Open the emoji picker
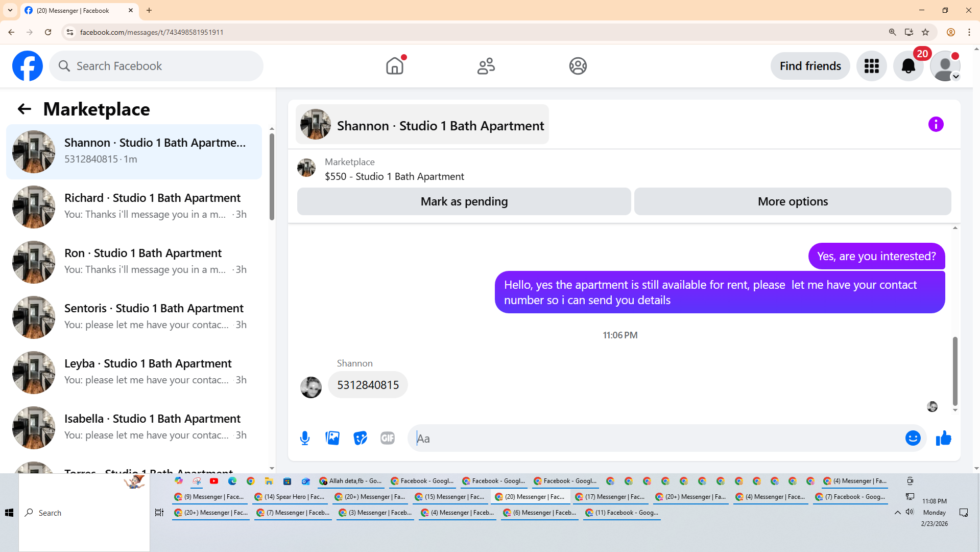This screenshot has height=552, width=980. click(913, 438)
